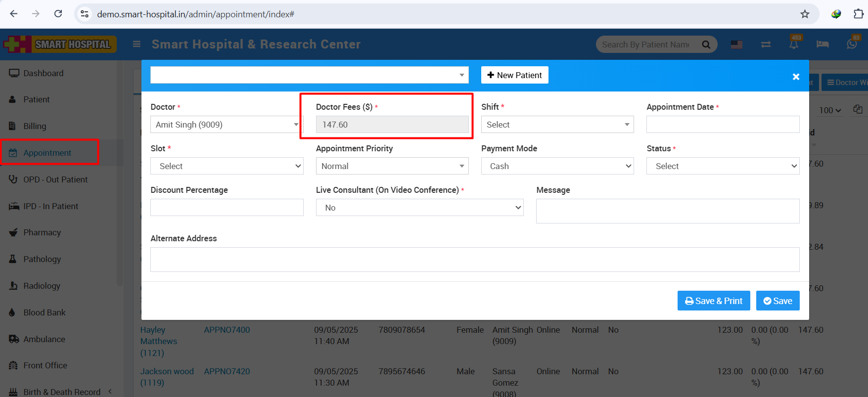Go to Pathology menu item
Screen dimensions: 868x397
(x=42, y=259)
